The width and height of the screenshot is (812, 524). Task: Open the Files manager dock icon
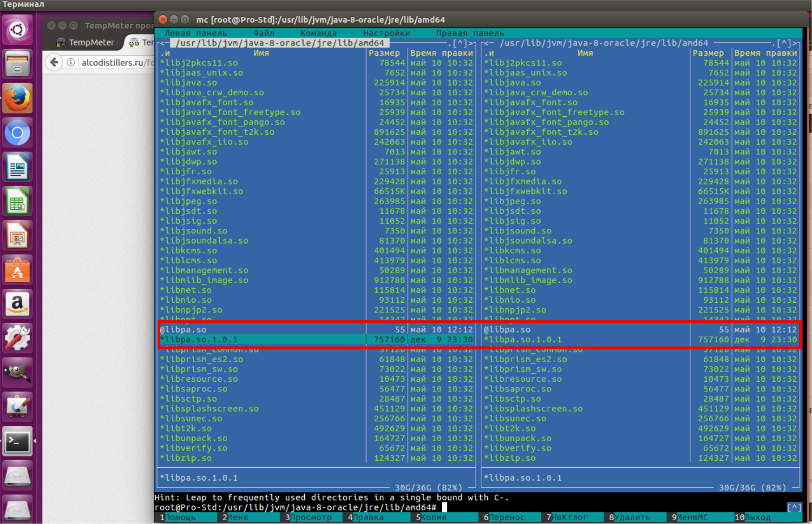(x=17, y=64)
